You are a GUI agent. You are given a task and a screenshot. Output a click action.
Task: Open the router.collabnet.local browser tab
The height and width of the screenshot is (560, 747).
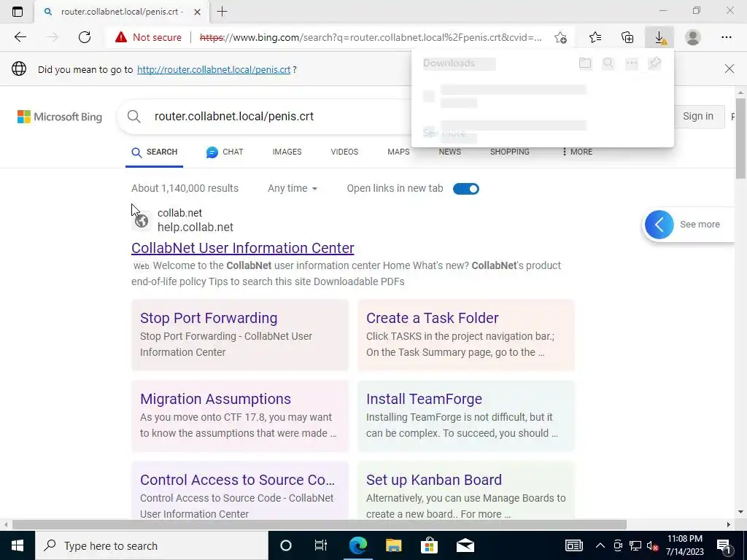(122, 12)
